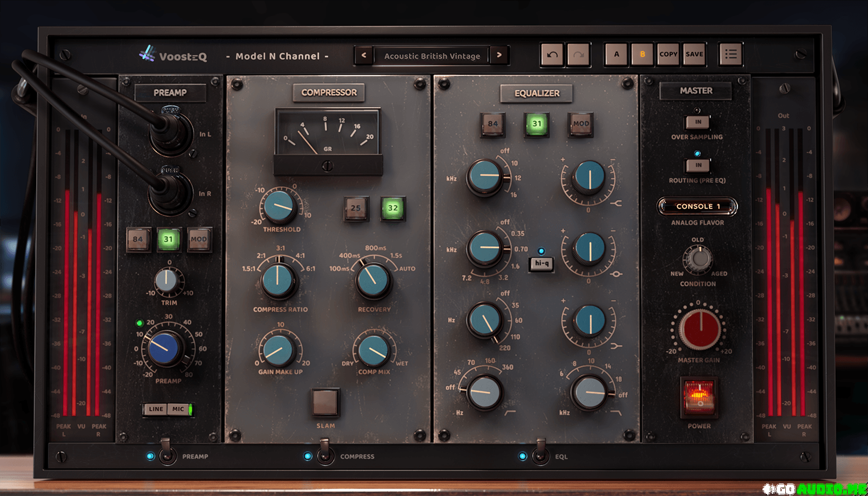Click the COPY button
The height and width of the screenshot is (496, 868).
pyautogui.click(x=668, y=54)
